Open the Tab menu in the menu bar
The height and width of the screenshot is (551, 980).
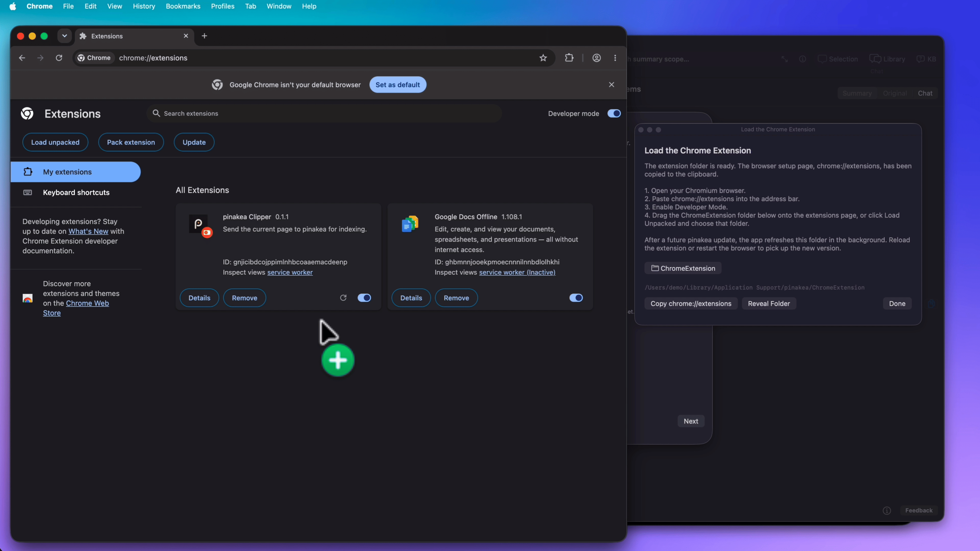click(x=250, y=6)
